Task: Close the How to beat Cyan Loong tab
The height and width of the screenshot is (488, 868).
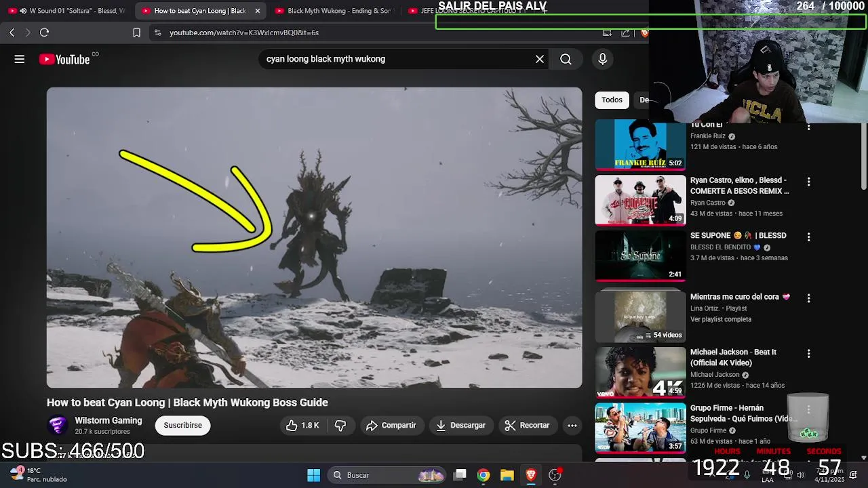Action: [x=258, y=11]
